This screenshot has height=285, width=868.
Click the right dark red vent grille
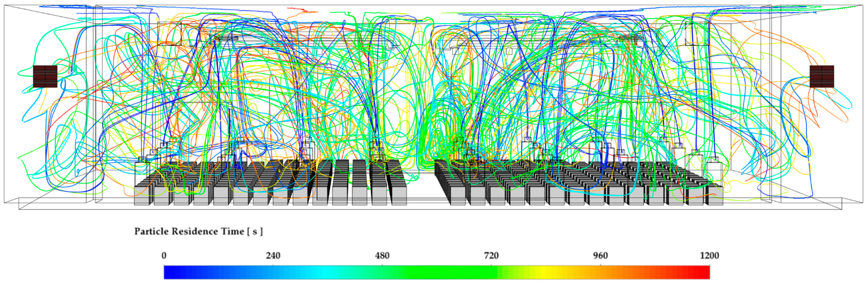(821, 77)
